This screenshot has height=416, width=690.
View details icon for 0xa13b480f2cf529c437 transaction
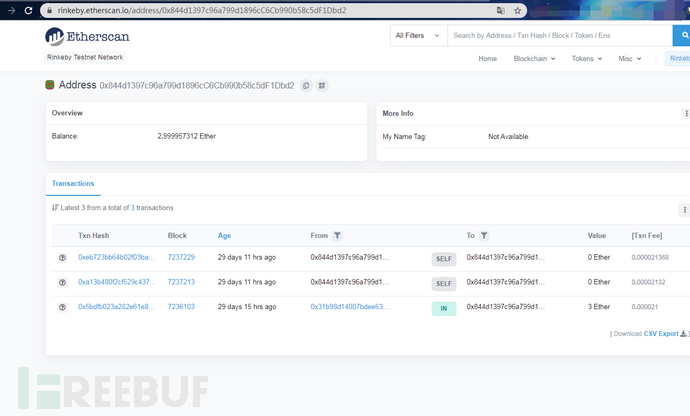[62, 283]
